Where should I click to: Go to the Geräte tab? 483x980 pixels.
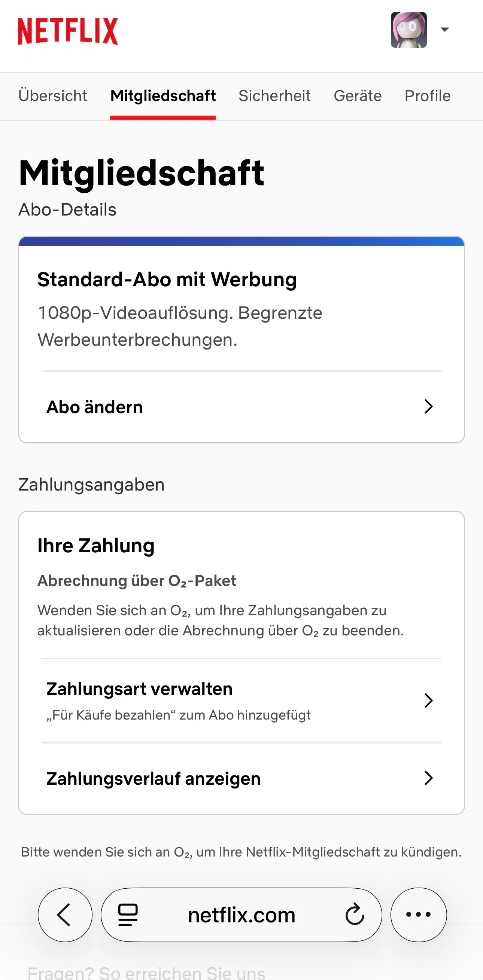click(x=358, y=96)
